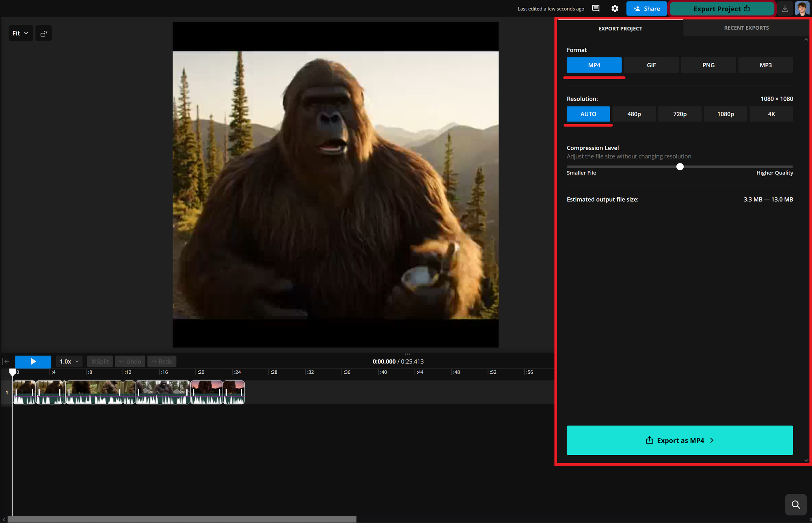
Task: Click the Redo icon
Action: tap(162, 361)
